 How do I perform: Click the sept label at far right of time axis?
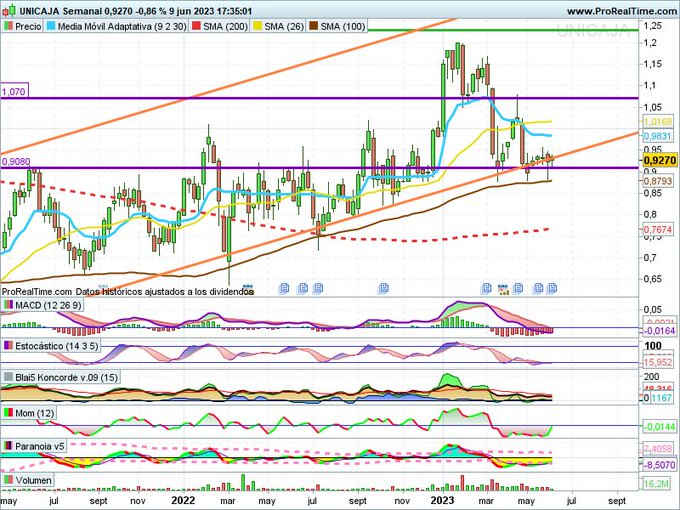point(617,501)
